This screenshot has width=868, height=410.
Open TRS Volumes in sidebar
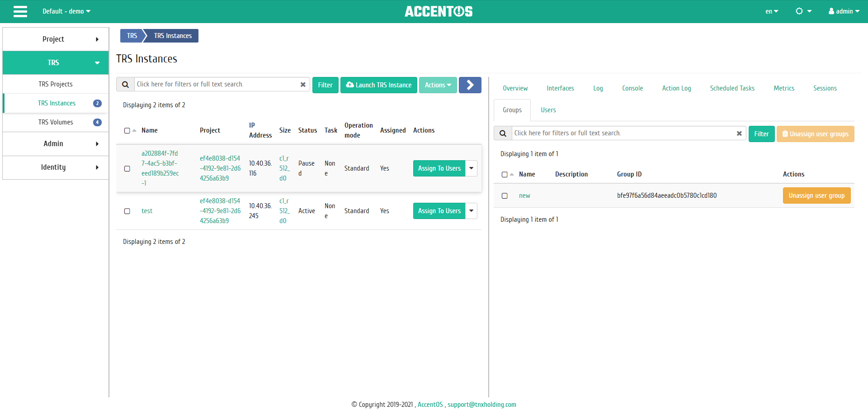[56, 122]
